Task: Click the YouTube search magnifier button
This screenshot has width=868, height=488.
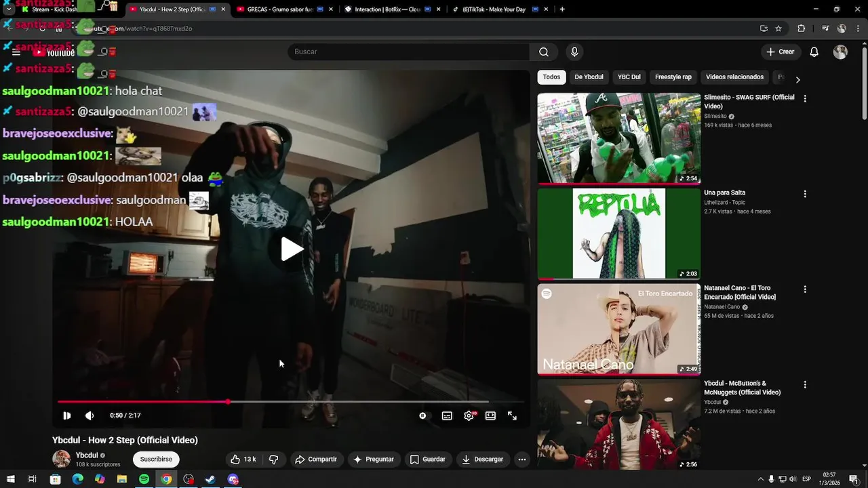Action: tap(544, 52)
